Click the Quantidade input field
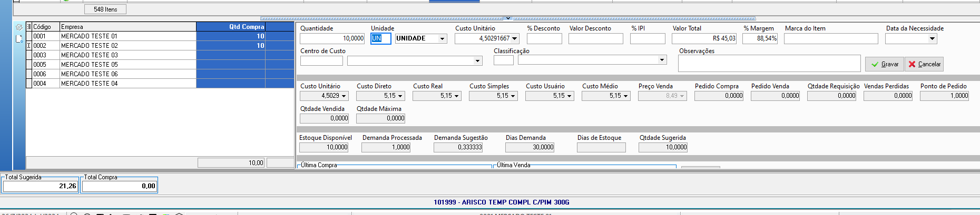Viewport: 980px width, 215px height. [x=332, y=38]
